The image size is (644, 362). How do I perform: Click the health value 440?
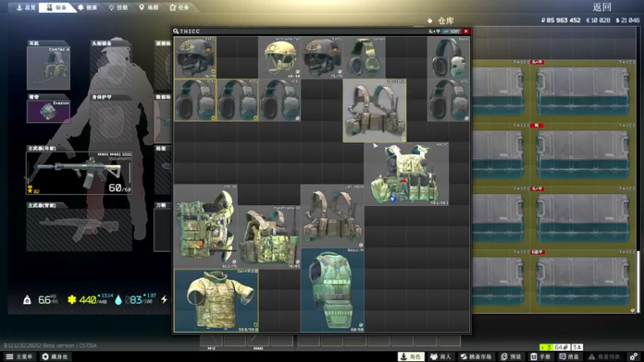pos(88,300)
